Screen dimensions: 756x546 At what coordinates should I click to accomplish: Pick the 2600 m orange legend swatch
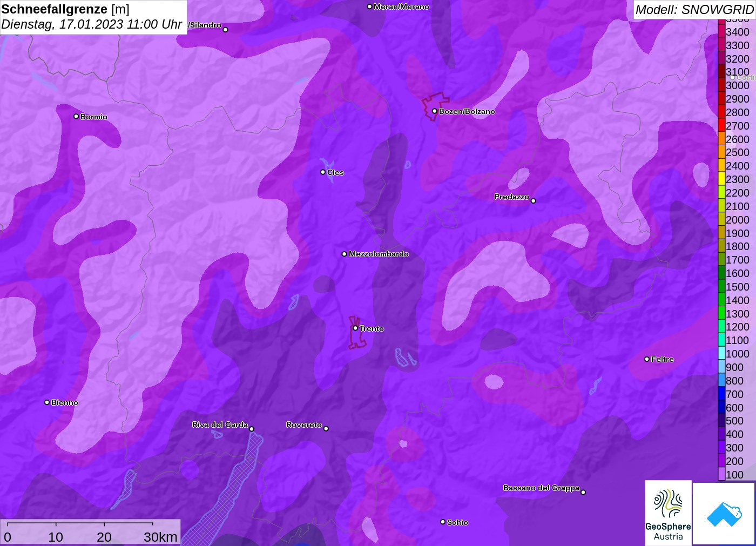click(x=721, y=139)
